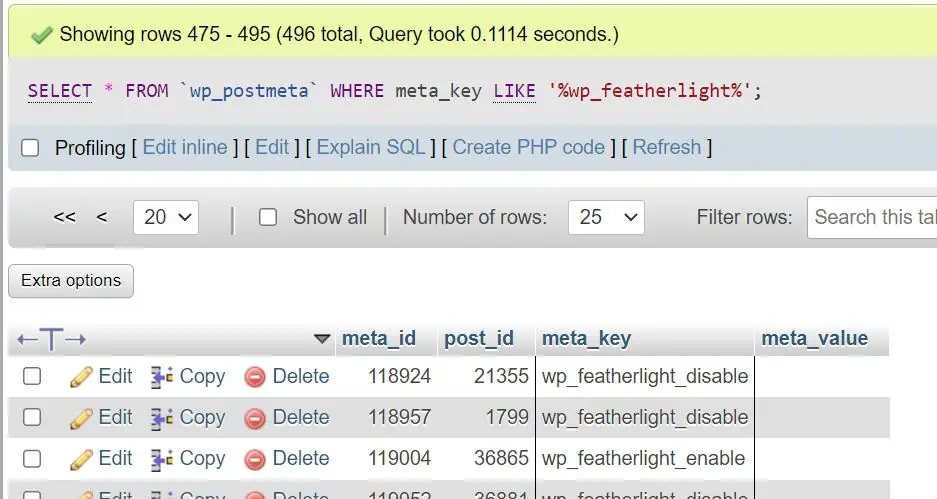Sort by the meta_key column header
This screenshot has width=937, height=499.
coord(586,338)
